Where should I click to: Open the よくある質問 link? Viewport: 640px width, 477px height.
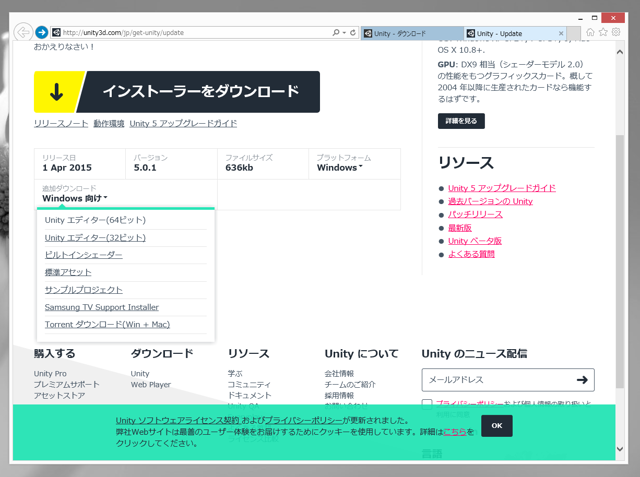[x=471, y=254]
